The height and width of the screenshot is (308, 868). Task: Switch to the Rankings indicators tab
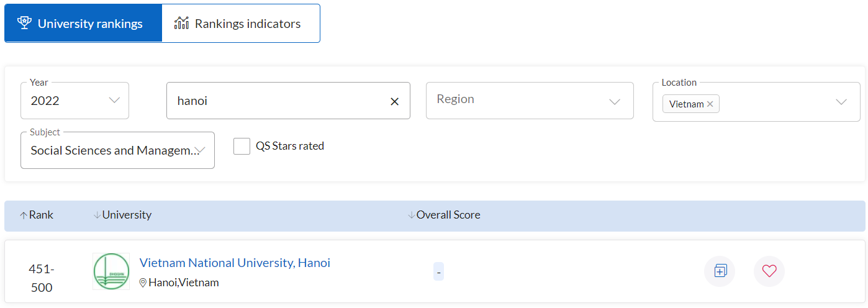(241, 24)
